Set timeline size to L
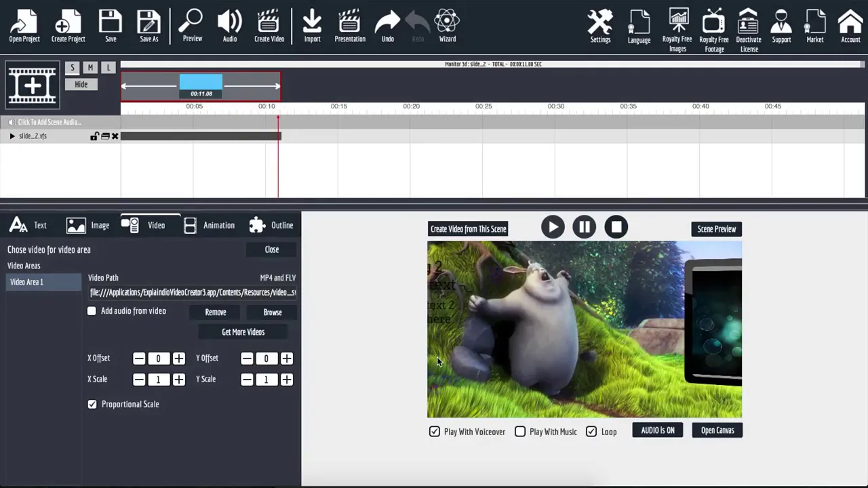Image resolution: width=868 pixels, height=488 pixels. click(x=108, y=68)
